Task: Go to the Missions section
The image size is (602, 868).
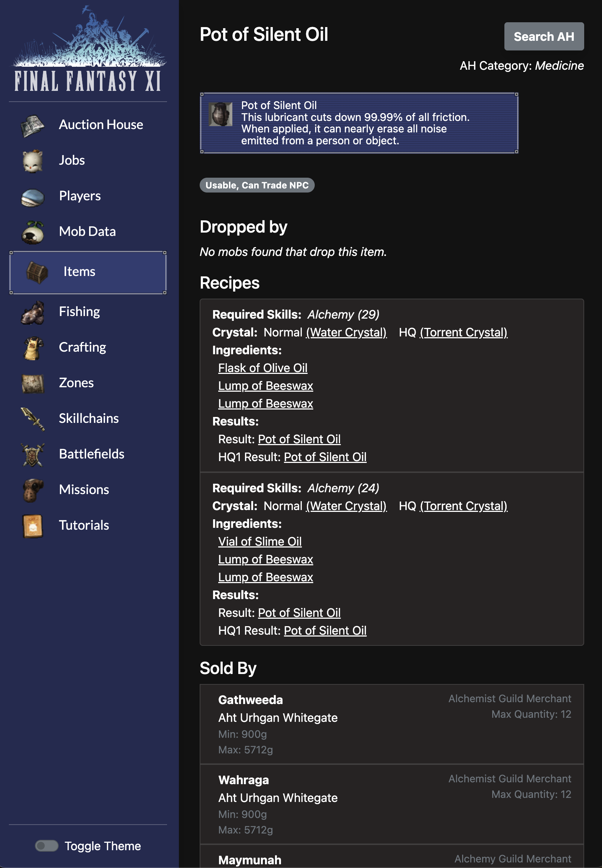Action: 84,490
